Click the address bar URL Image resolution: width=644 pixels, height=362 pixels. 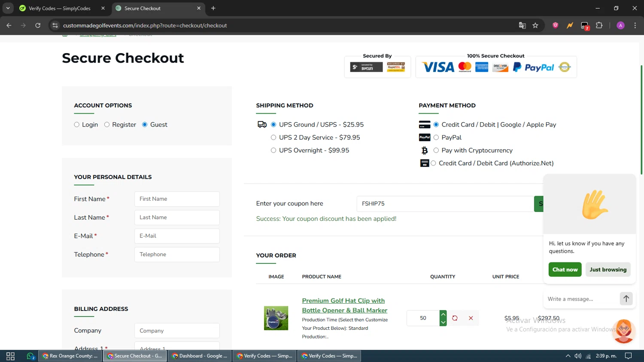pyautogui.click(x=145, y=25)
